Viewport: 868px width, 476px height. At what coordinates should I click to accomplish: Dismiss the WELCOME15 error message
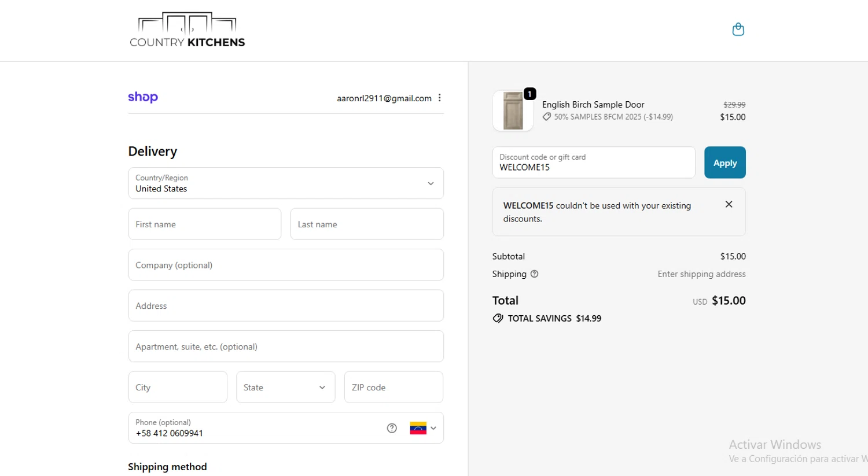click(729, 204)
